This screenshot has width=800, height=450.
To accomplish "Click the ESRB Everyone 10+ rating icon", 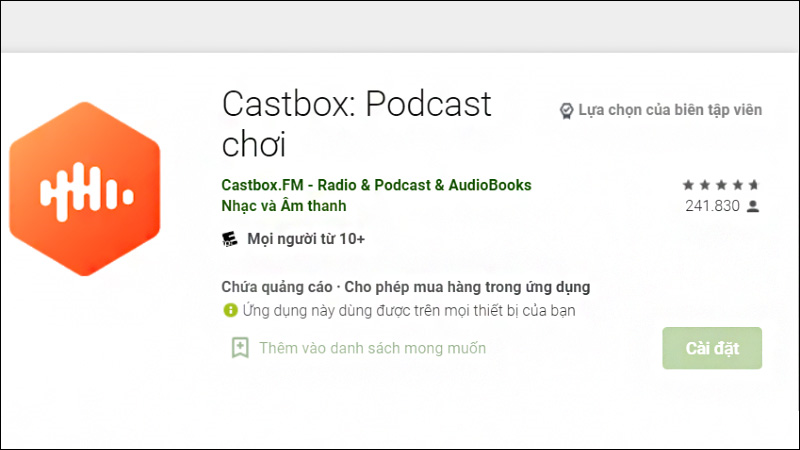I will 230,239.
